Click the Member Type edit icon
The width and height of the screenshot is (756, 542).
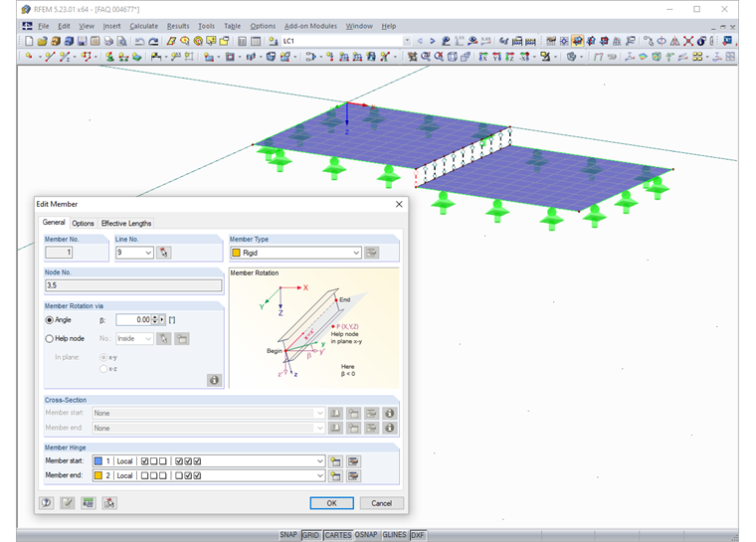pos(372,253)
